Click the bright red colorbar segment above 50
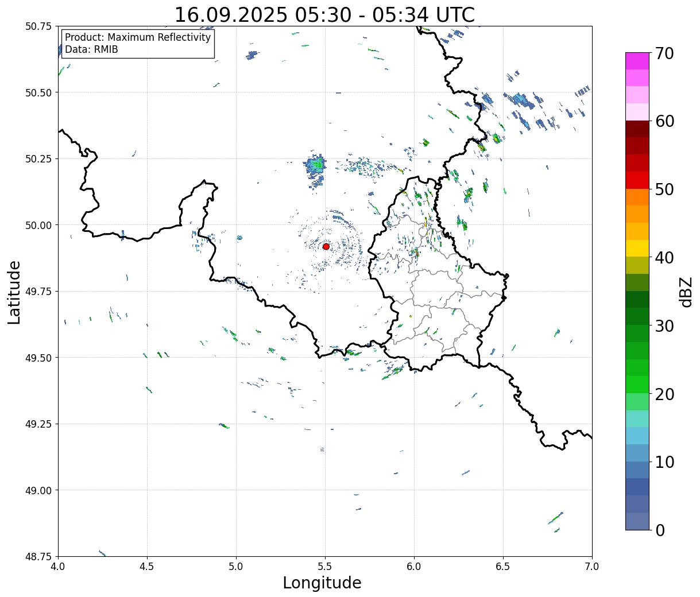This screenshot has height=597, width=700. (637, 180)
